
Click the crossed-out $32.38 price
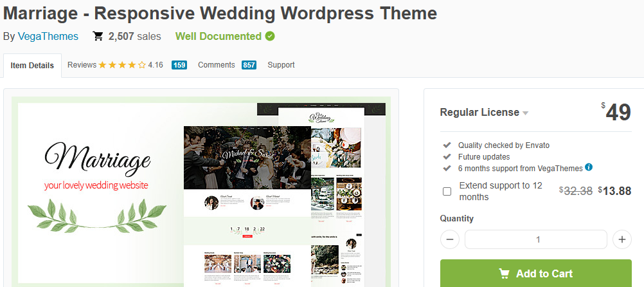576,190
